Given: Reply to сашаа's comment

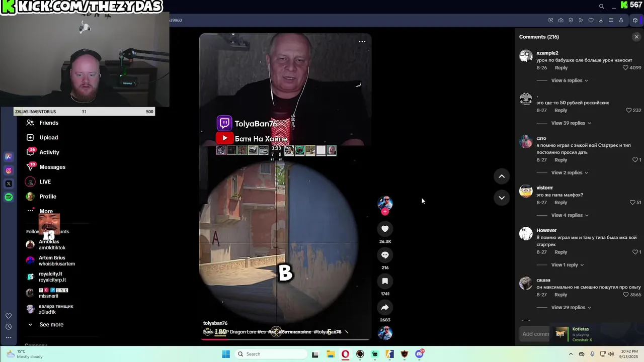Looking at the screenshot, I should click(561, 295).
